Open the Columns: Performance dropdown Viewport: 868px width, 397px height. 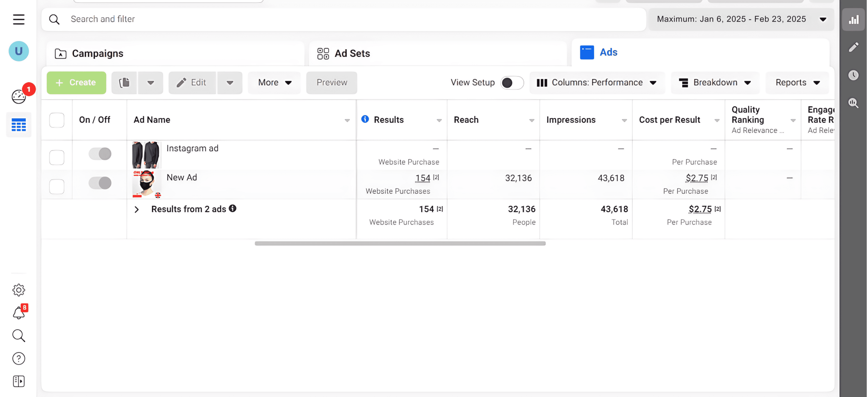[x=596, y=83]
